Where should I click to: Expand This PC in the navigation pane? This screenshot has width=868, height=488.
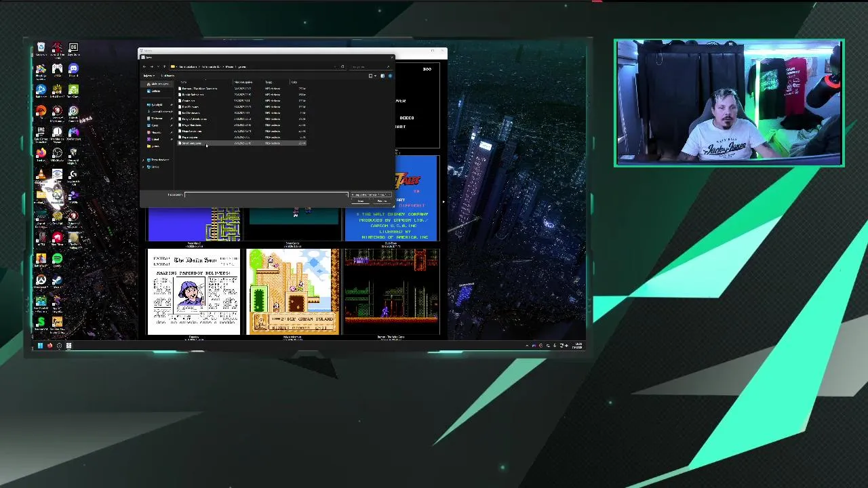tap(143, 160)
